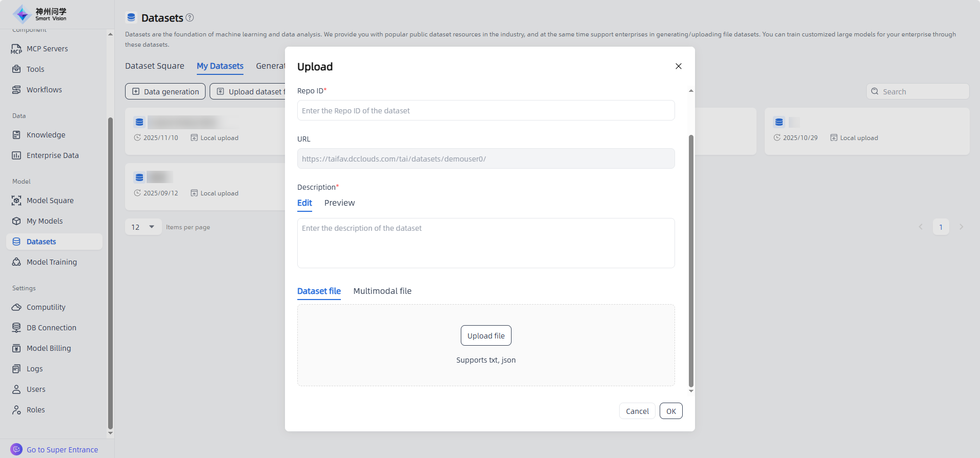The height and width of the screenshot is (458, 980).
Task: Click the Workflows icon in sidebar
Action: coord(16,90)
